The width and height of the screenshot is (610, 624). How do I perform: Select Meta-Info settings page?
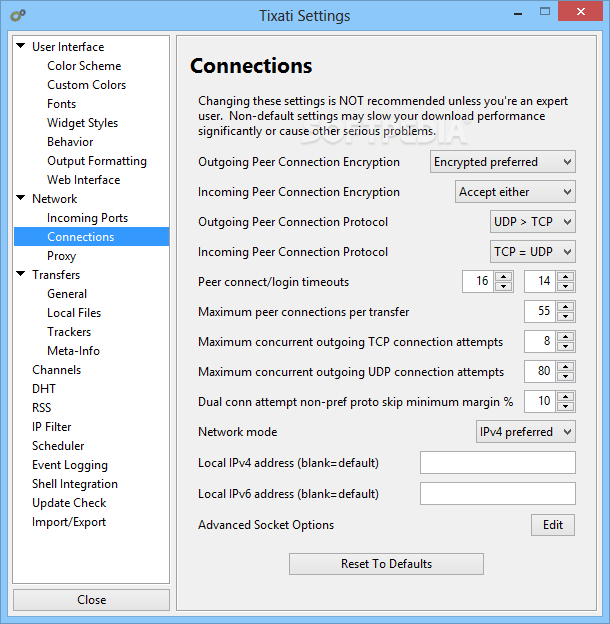tap(73, 351)
